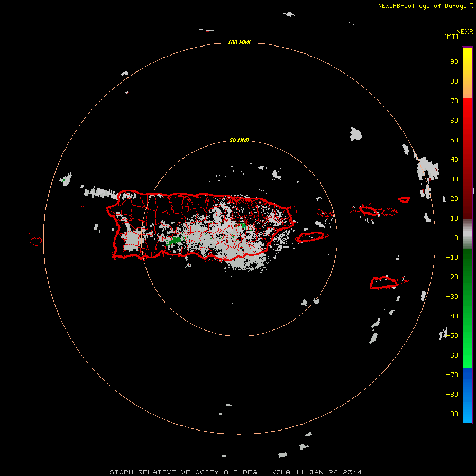476x476 pixels.
Task: Click the 30 value on velocity scale
Action: (454, 179)
